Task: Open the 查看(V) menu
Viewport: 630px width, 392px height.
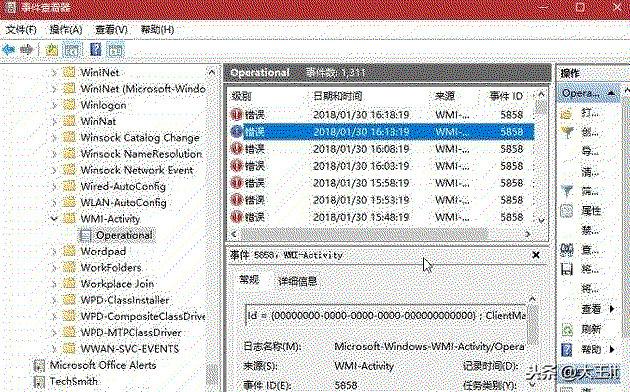Action: [111, 30]
